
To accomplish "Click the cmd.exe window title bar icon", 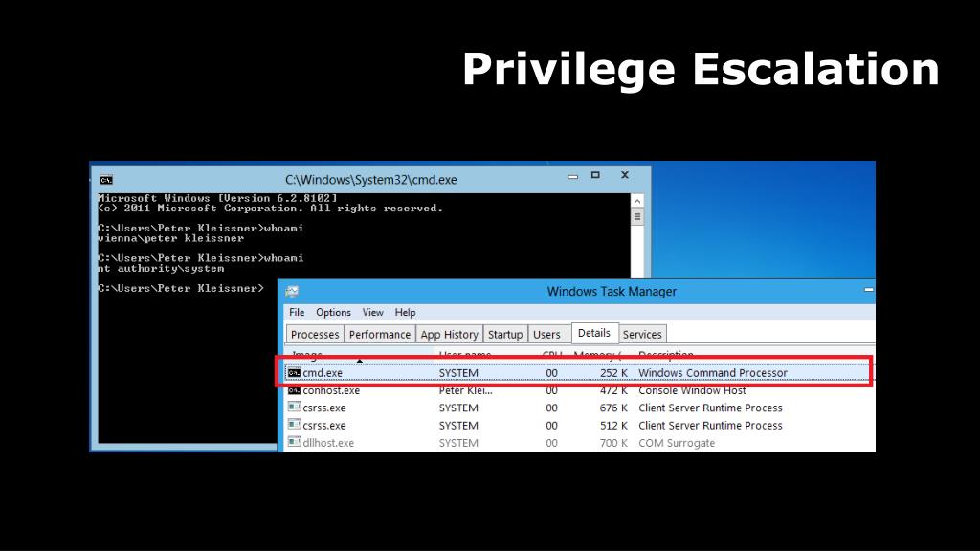I will pos(106,180).
